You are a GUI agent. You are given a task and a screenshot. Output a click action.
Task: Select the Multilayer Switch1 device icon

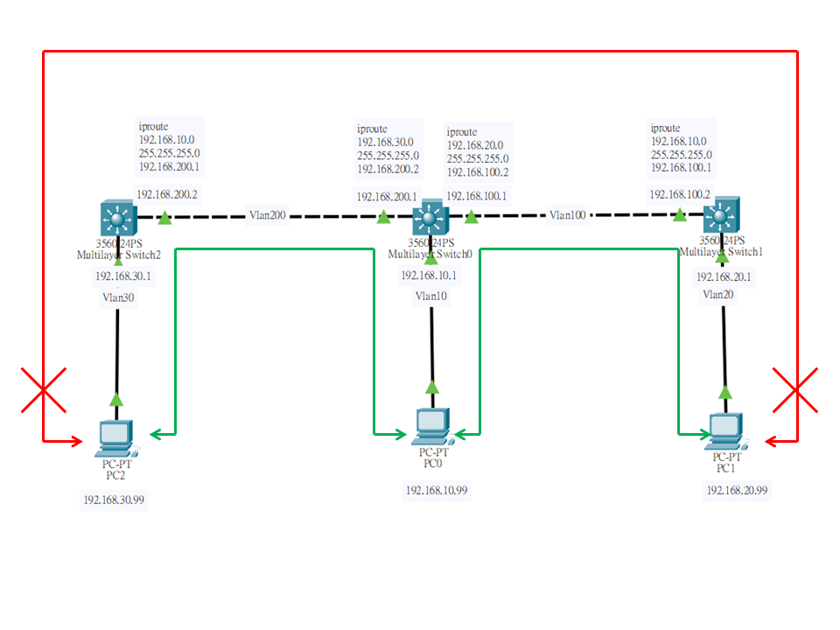721,217
